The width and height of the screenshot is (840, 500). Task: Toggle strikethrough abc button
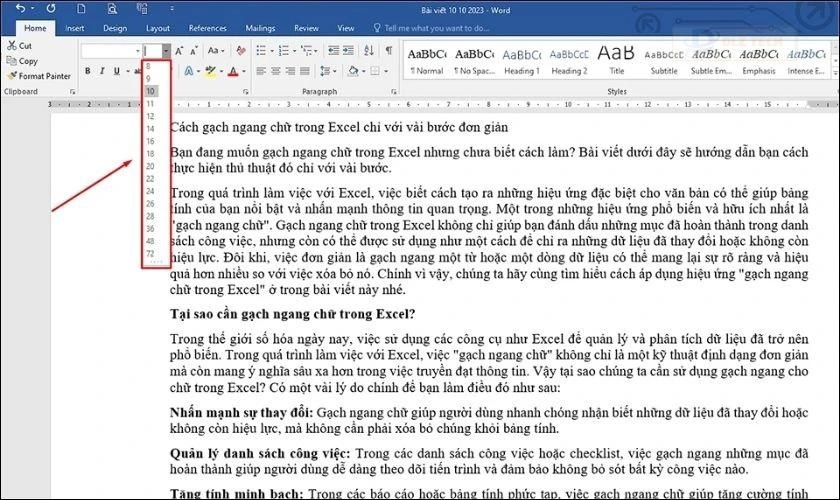[x=138, y=71]
